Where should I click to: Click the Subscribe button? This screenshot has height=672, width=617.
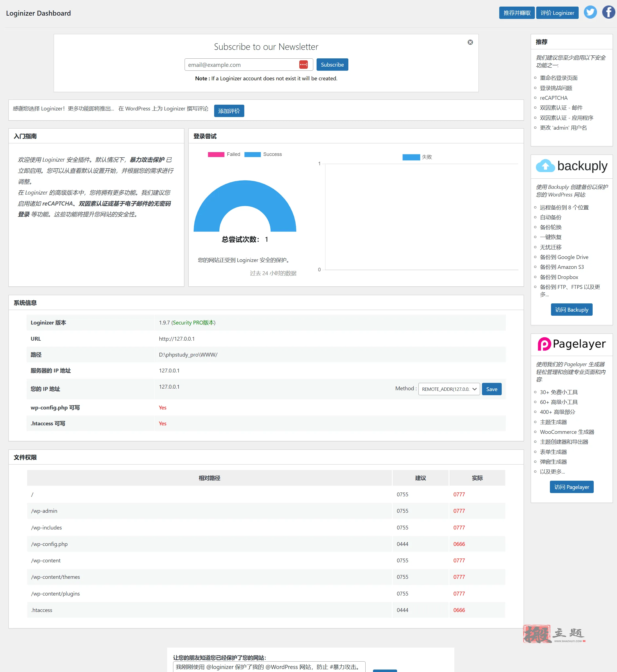pos(332,64)
